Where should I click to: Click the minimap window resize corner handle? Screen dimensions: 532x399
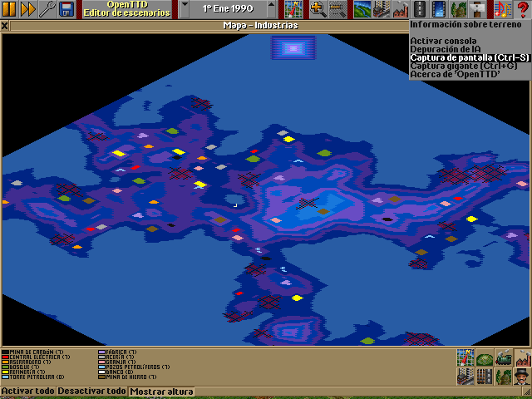[x=528, y=392]
